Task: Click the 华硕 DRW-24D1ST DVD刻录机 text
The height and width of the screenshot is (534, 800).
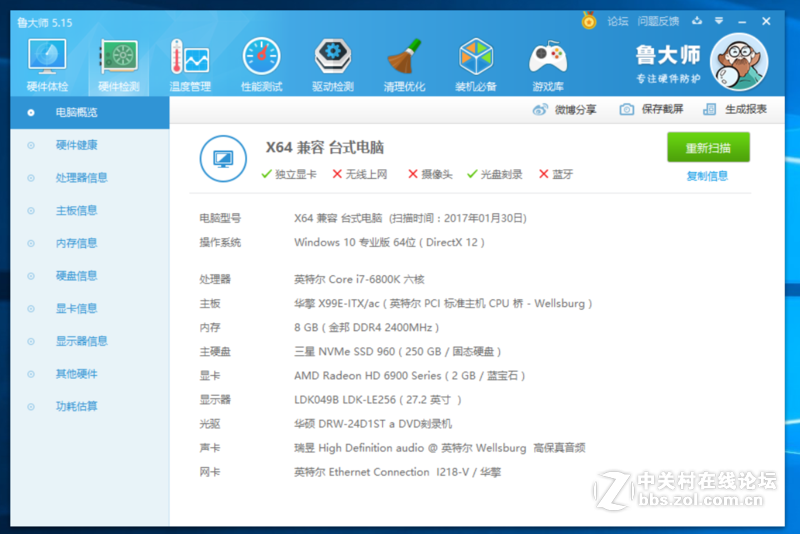Action: click(x=373, y=424)
